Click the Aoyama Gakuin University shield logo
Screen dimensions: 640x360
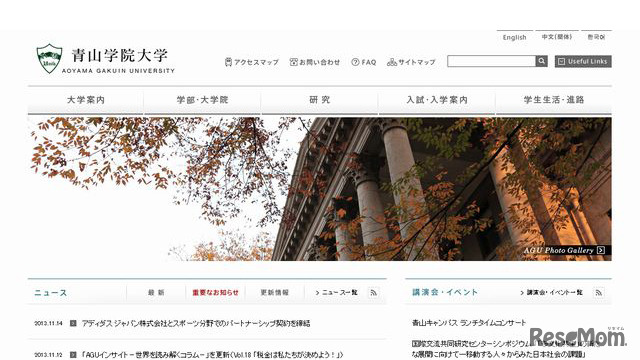click(x=49, y=59)
